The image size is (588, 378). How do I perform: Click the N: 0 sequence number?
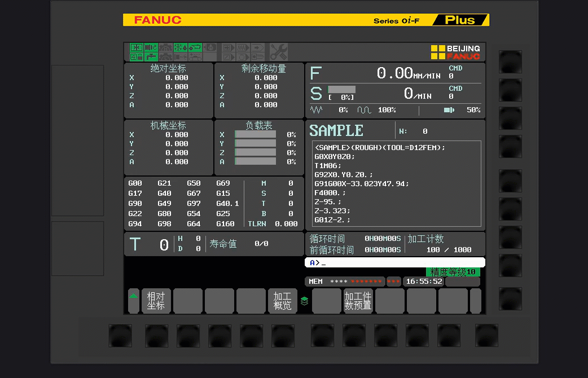coord(413,131)
